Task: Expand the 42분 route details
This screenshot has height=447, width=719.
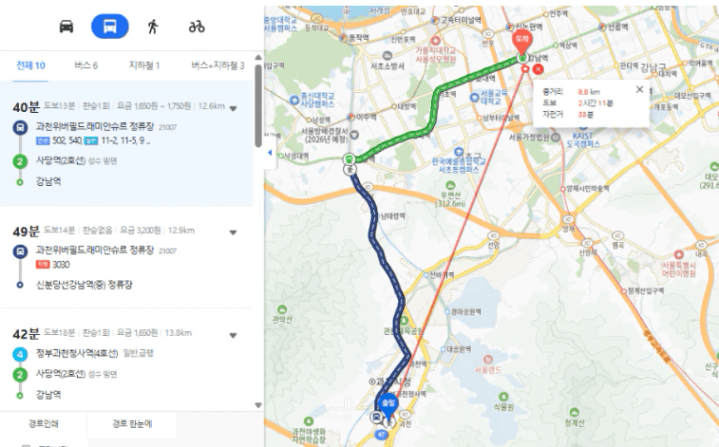Action: coord(233,336)
